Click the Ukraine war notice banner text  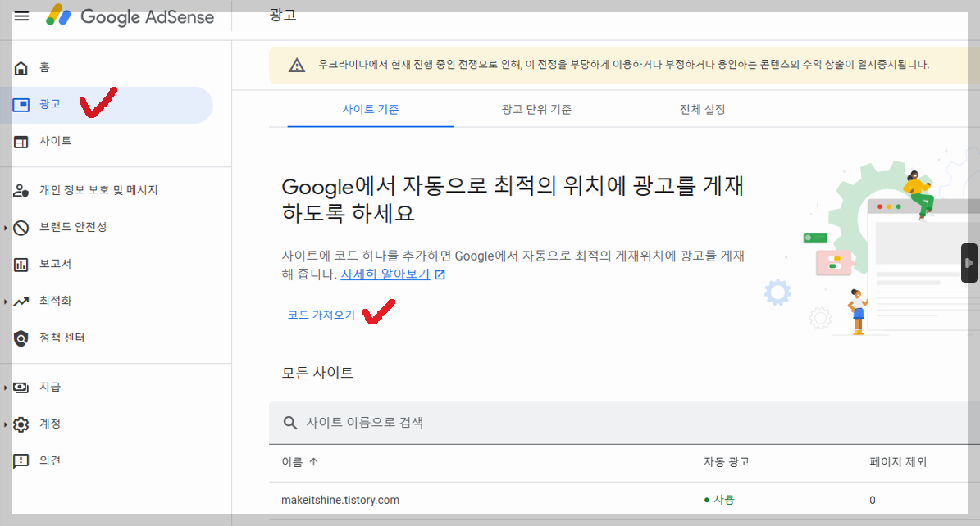[623, 65]
